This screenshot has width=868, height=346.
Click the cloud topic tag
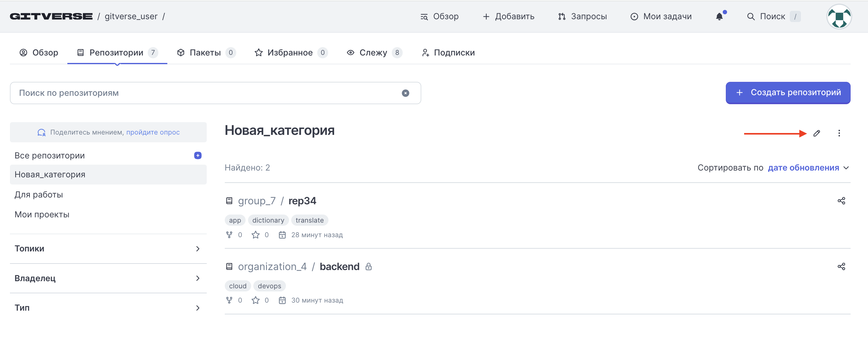[237, 286]
